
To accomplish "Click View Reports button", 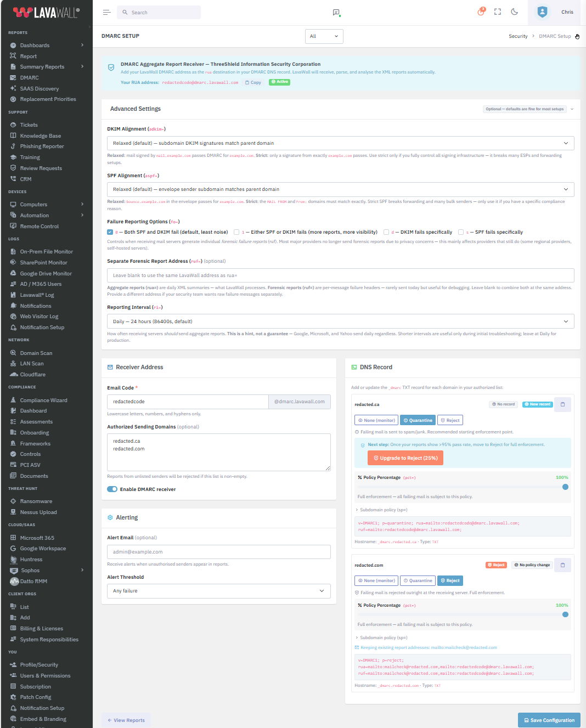I will (x=126, y=720).
